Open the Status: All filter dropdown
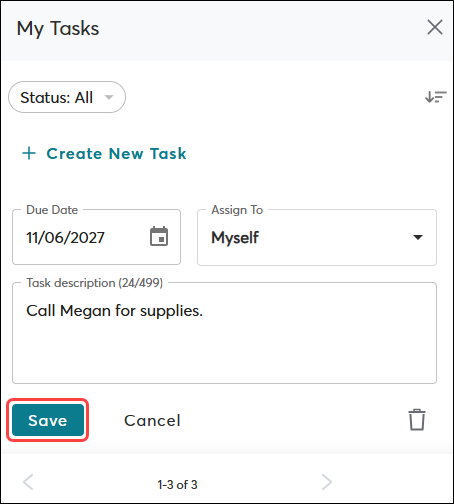The height and width of the screenshot is (504, 454). [x=67, y=97]
